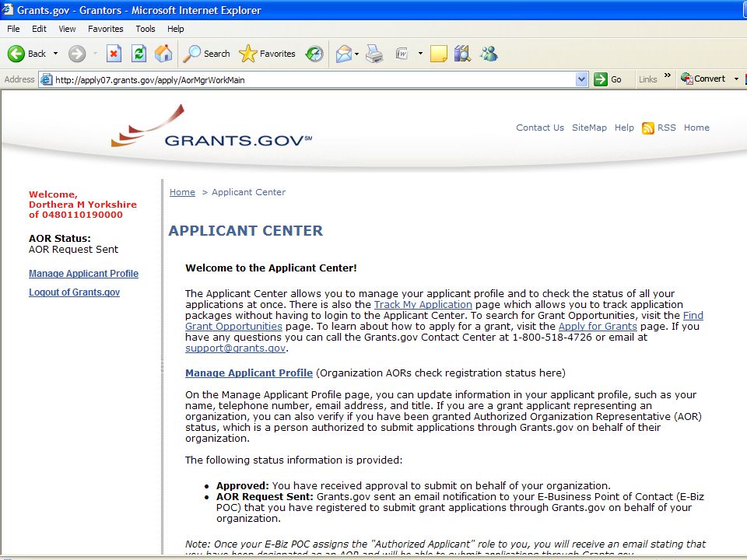Click the Convert toolbar button

[x=703, y=79]
